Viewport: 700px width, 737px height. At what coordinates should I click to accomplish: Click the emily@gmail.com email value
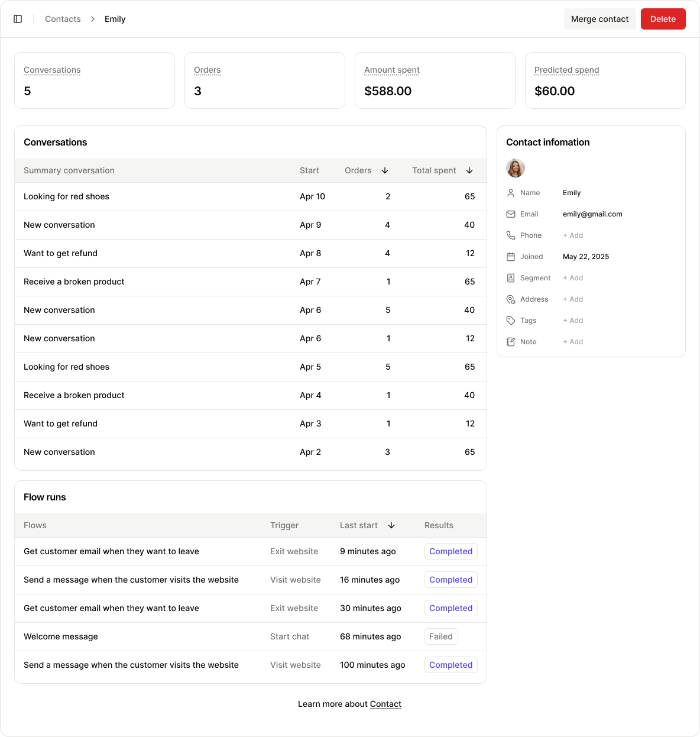coord(592,214)
